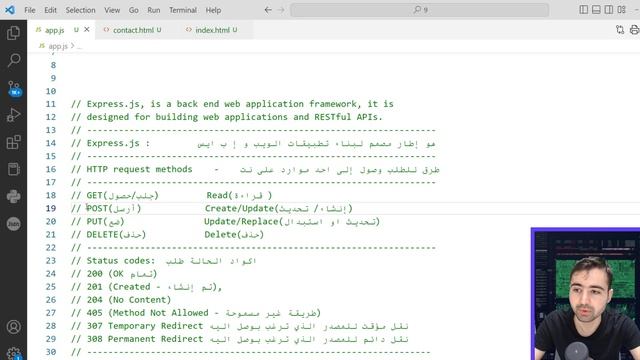Open the View menu

(x=112, y=10)
